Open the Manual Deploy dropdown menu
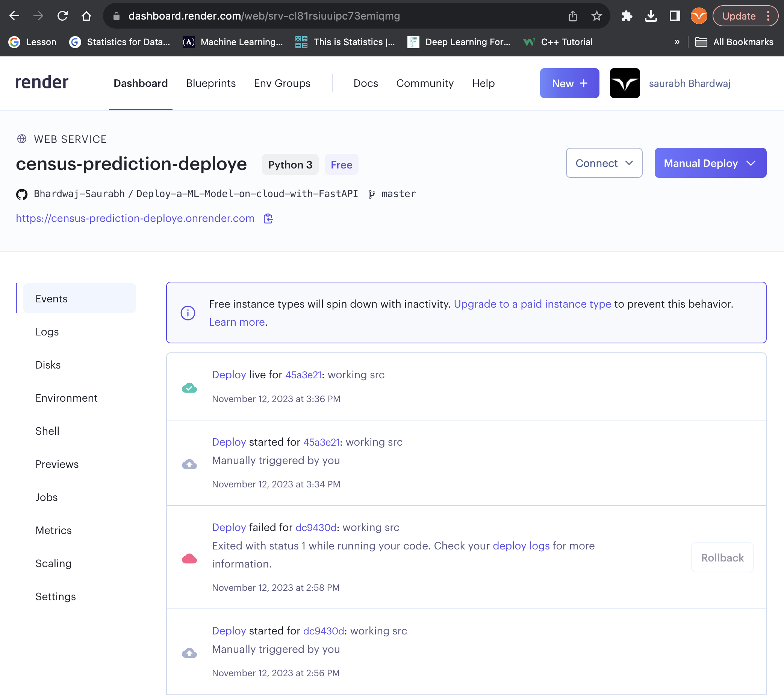The image size is (784, 695). click(x=710, y=163)
